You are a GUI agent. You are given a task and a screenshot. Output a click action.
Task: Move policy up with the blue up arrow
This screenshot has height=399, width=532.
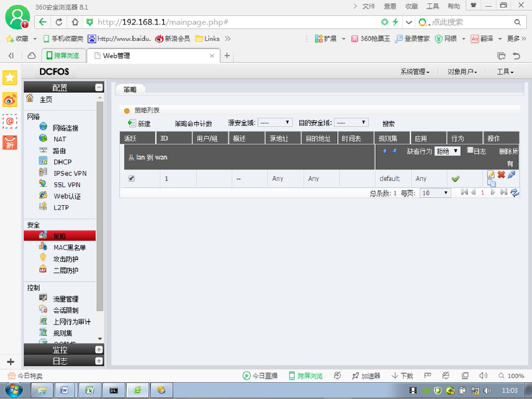pyautogui.click(x=385, y=151)
